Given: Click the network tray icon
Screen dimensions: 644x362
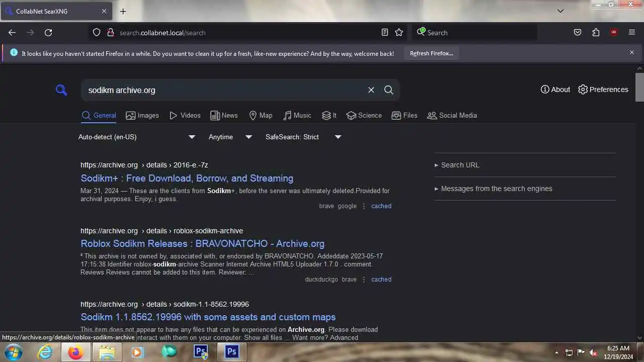Looking at the screenshot, I should [x=569, y=352].
